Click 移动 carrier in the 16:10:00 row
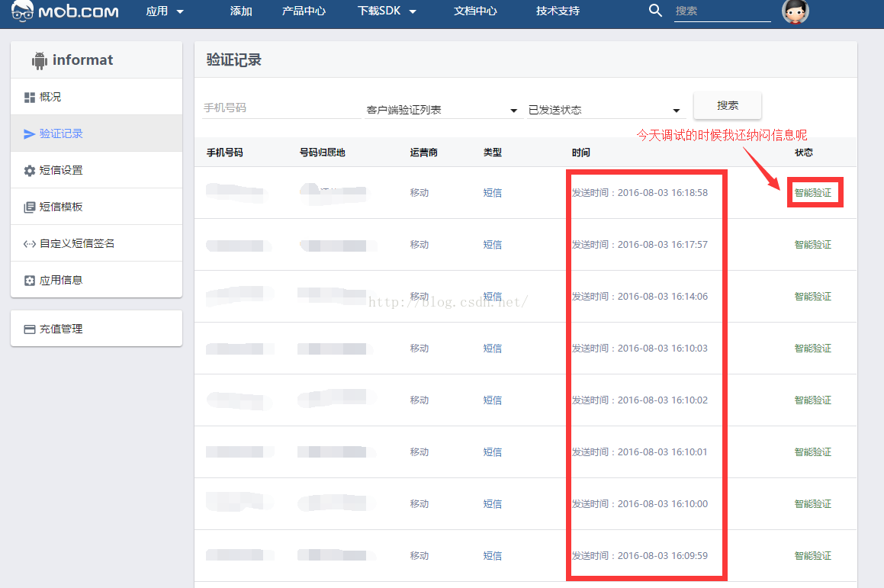 tap(419, 504)
